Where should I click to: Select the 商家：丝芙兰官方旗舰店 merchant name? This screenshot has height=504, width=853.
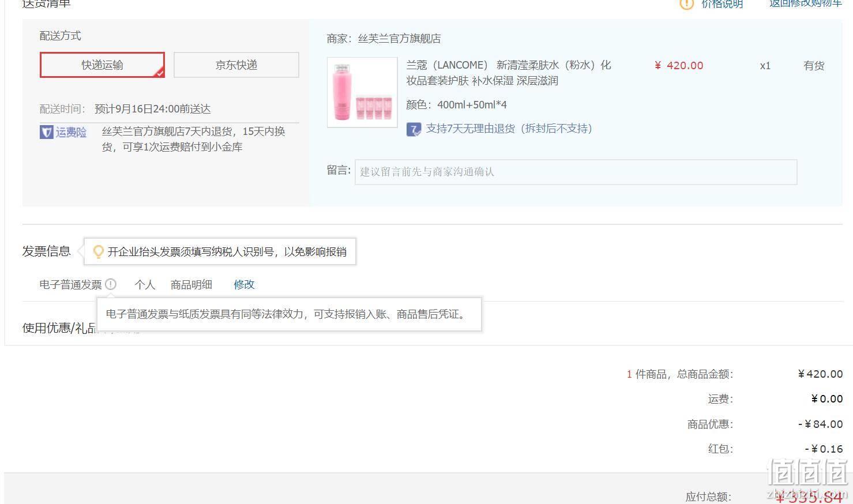point(384,39)
